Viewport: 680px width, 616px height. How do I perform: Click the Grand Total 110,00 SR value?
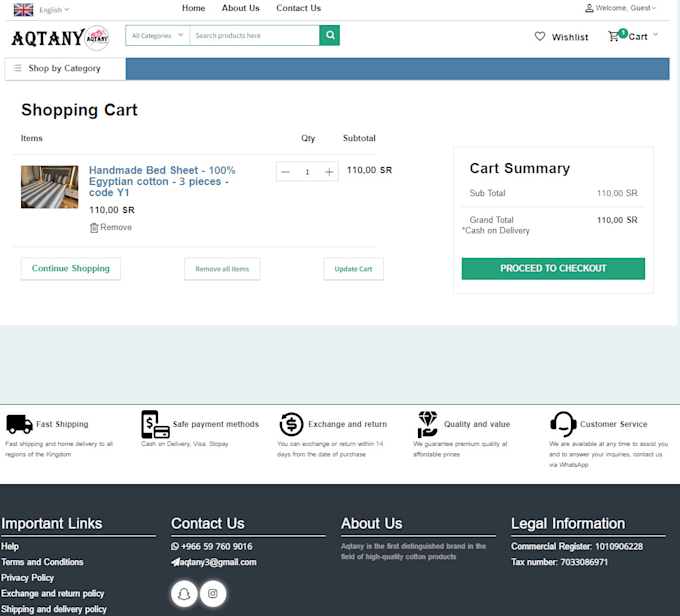(617, 220)
